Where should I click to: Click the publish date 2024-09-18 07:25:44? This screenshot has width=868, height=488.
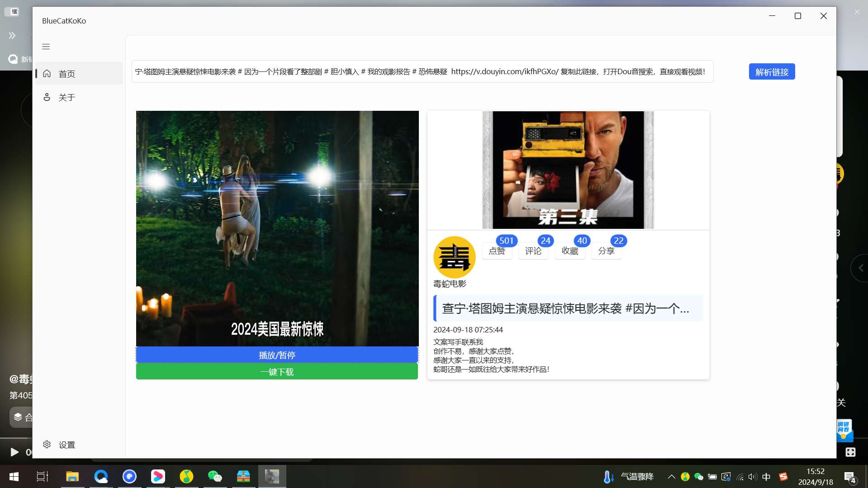(x=468, y=330)
